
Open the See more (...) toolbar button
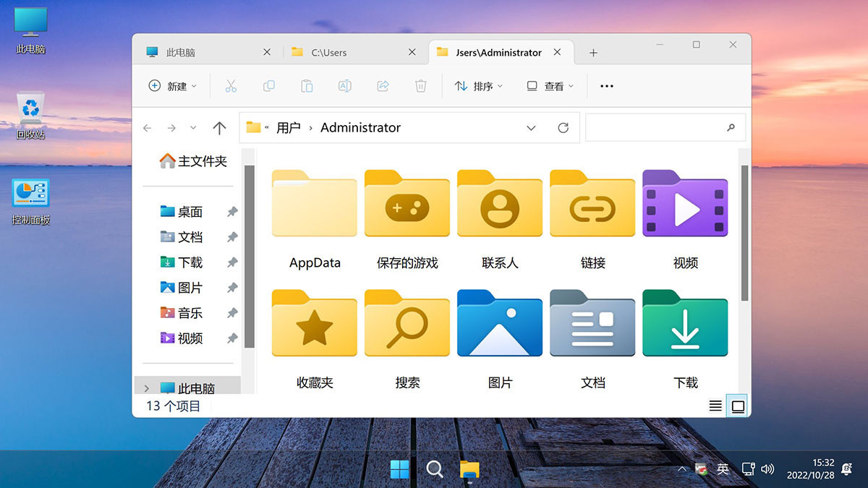click(x=606, y=85)
